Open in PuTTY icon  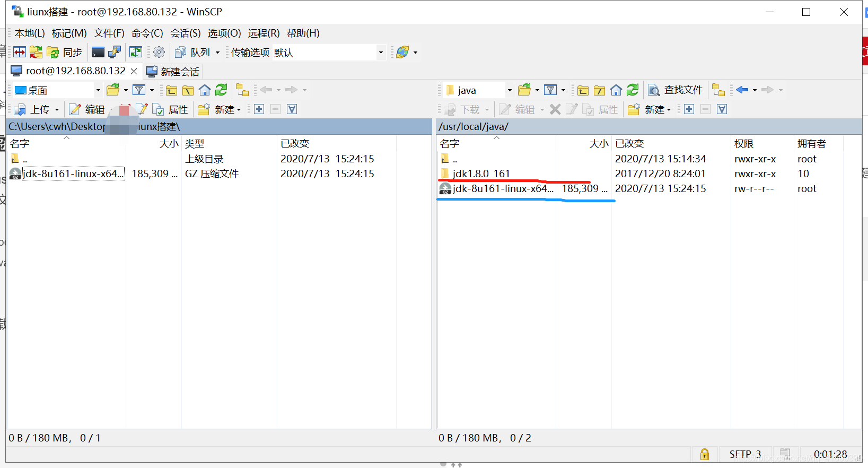[x=115, y=52]
